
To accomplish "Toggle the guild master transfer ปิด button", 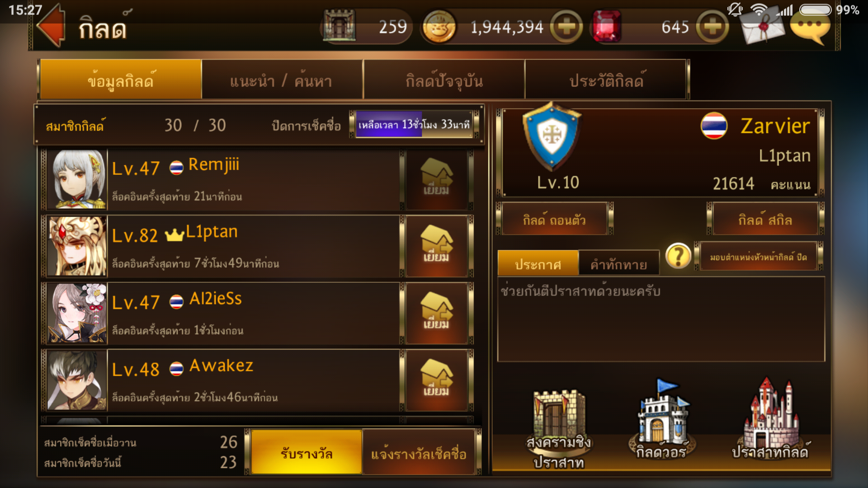I will coord(758,257).
